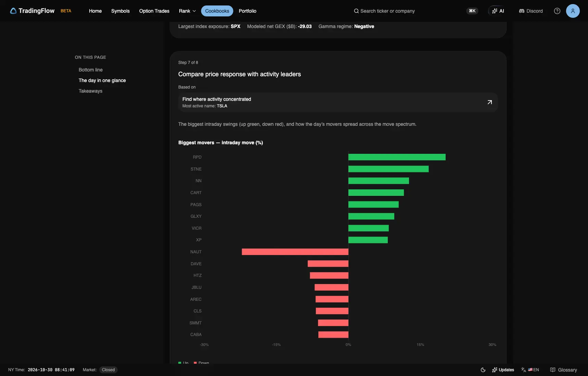
Task: Open the EN language selector
Action: coord(530,370)
